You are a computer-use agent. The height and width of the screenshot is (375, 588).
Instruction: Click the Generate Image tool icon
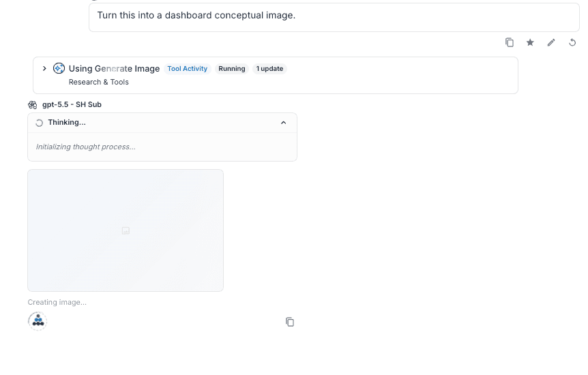pyautogui.click(x=59, y=68)
